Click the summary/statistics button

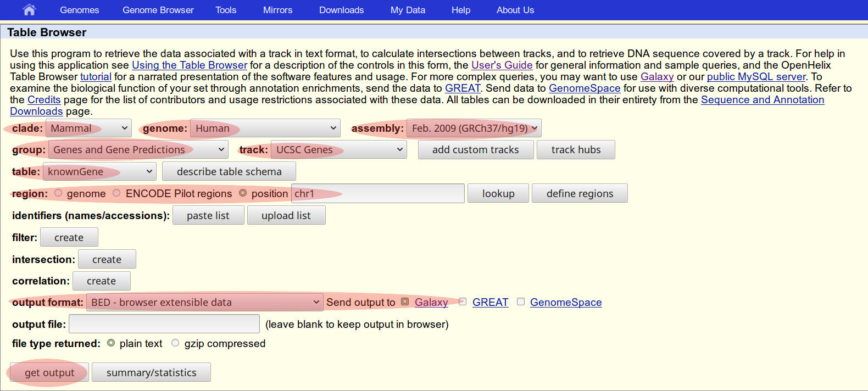(x=151, y=372)
